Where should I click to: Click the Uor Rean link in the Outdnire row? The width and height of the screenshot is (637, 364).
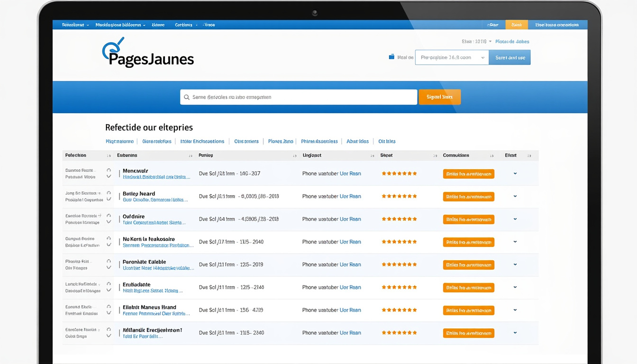tap(350, 219)
